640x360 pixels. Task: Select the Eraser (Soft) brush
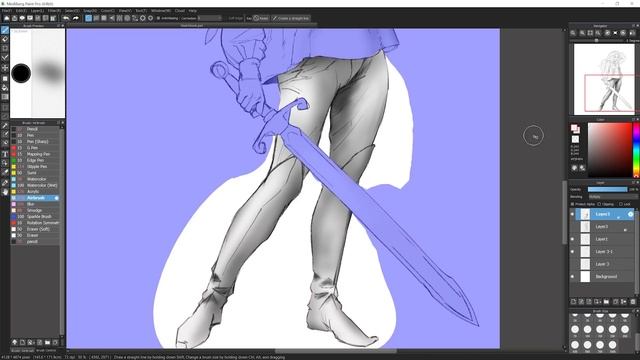[x=35, y=229]
